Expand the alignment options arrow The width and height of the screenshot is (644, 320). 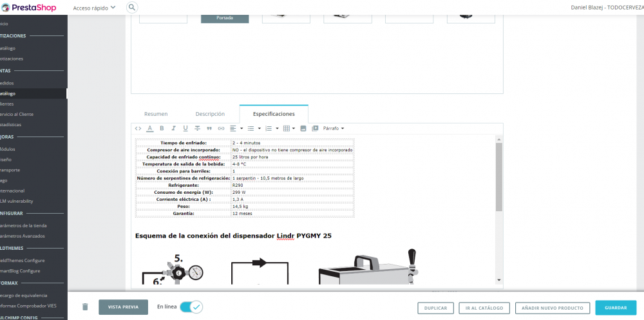(241, 129)
